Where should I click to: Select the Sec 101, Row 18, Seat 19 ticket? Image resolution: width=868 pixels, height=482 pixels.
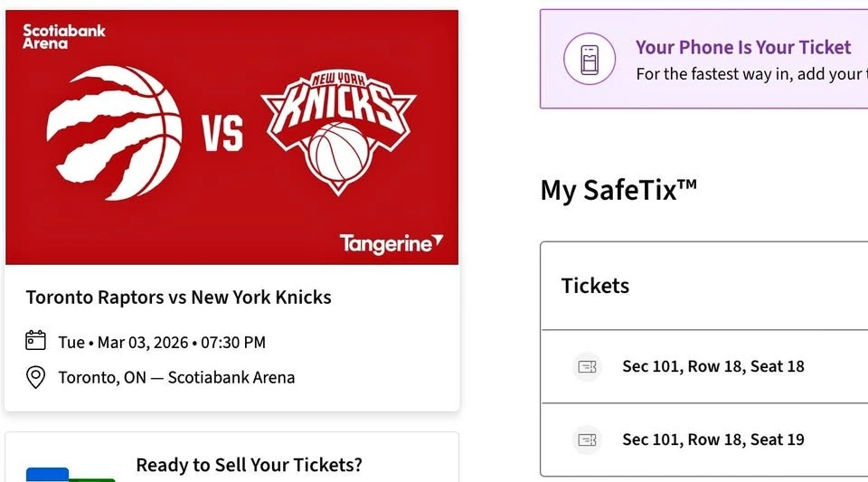click(712, 439)
